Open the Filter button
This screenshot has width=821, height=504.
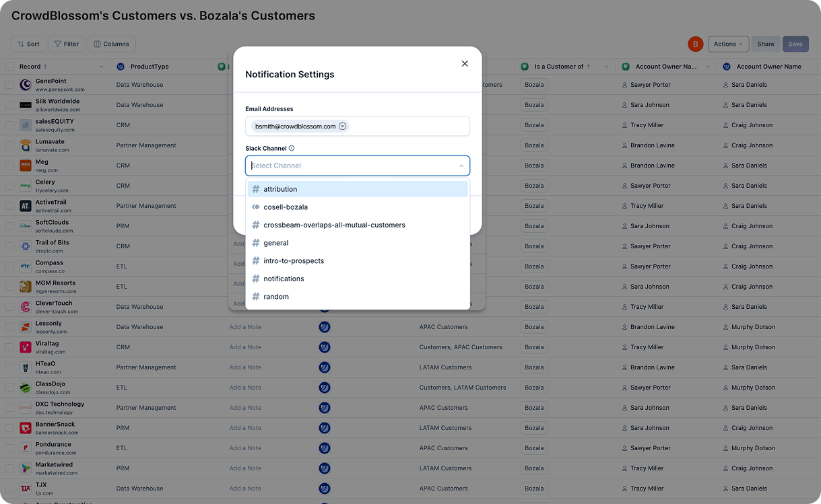pyautogui.click(x=67, y=44)
